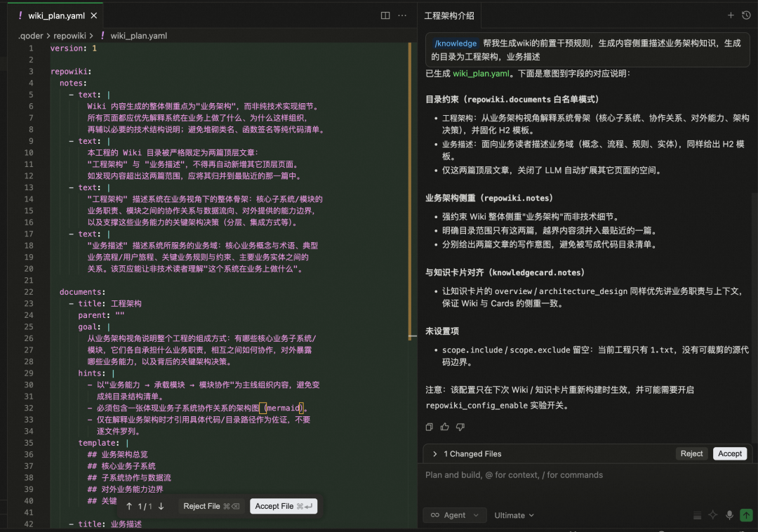Click heading 业务架构侧重 (repowiki.notes)
758x532 pixels.
488,198
